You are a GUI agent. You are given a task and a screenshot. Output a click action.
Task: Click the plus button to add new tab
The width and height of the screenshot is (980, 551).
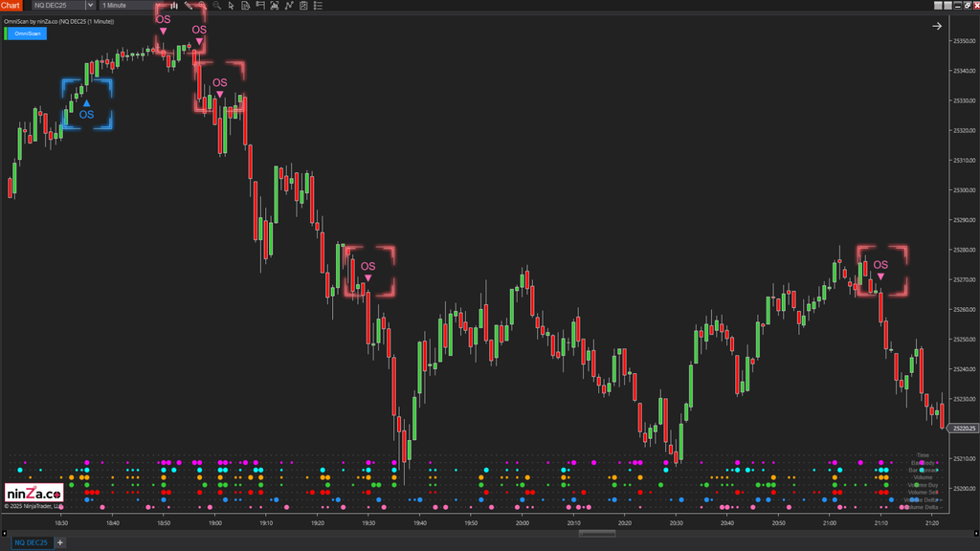(x=59, y=541)
